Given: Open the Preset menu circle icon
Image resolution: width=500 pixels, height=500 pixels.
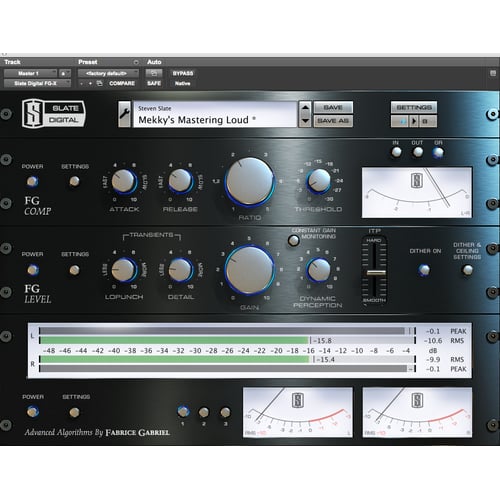Looking at the screenshot, I should 136,62.
